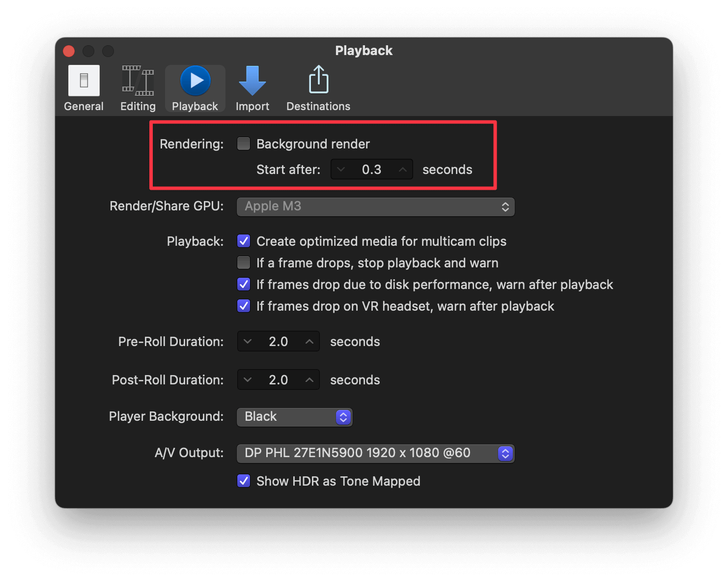Close the Playback preferences window

pyautogui.click(x=69, y=51)
